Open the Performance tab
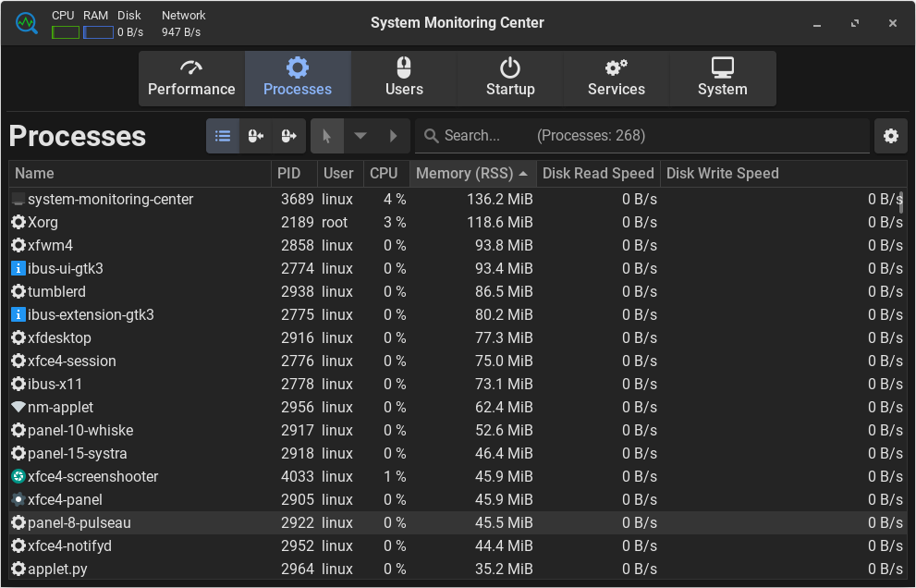The image size is (916, 588). tap(191, 79)
